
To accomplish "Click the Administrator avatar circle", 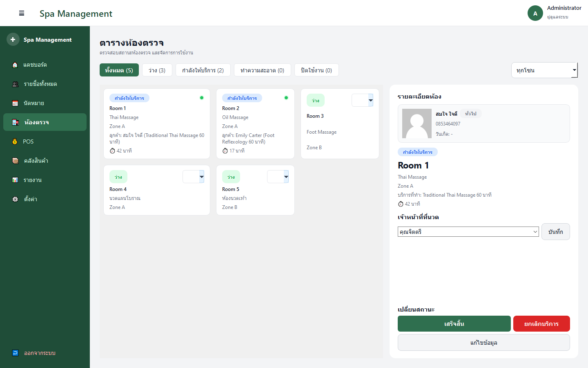I will click(535, 13).
